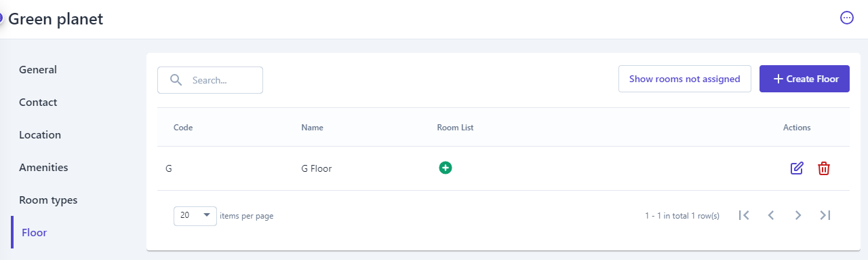This screenshot has height=260, width=868.
Task: Go to the first page
Action: (744, 215)
